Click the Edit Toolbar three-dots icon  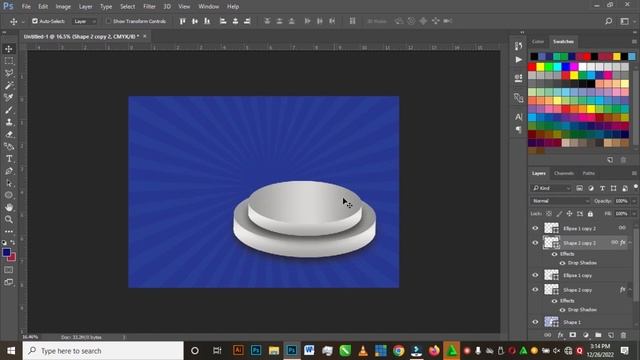[x=9, y=231]
